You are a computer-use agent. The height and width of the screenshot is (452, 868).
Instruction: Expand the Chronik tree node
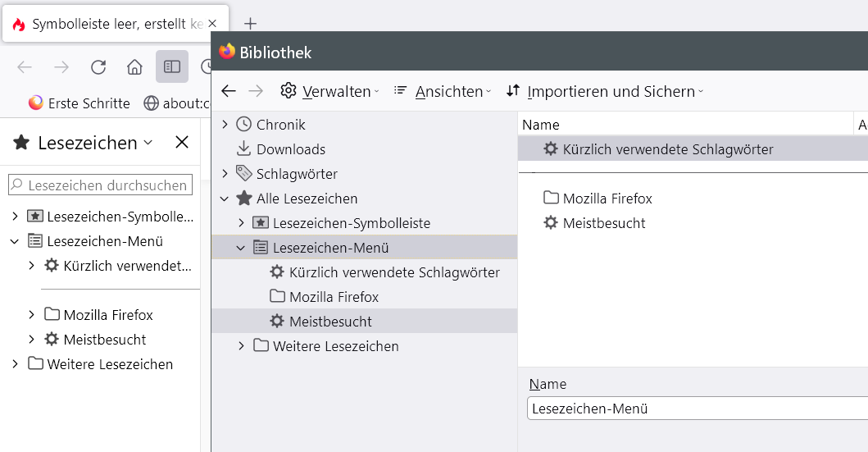[x=225, y=125]
